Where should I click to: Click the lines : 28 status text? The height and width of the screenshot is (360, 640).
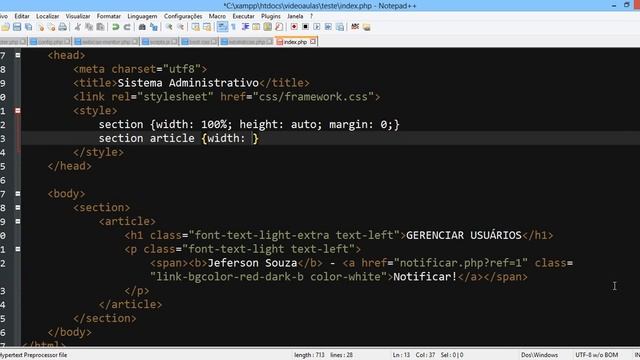point(341,355)
